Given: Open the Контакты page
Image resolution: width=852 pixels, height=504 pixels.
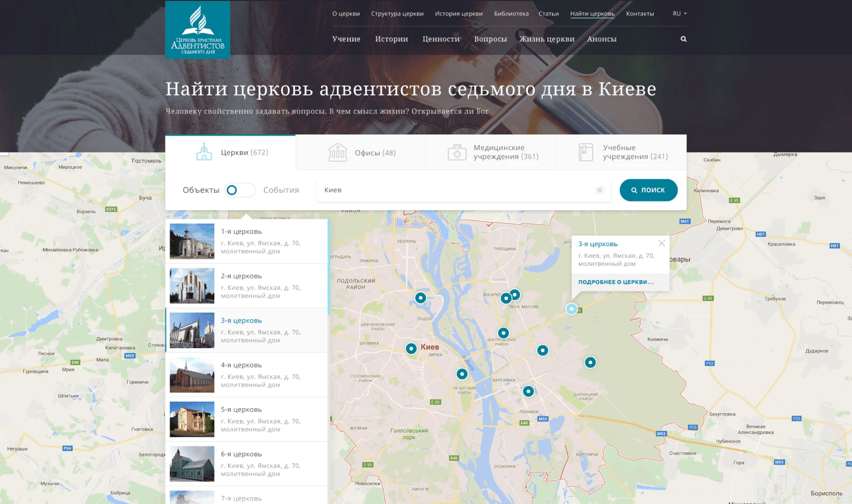Looking at the screenshot, I should tap(640, 13).
